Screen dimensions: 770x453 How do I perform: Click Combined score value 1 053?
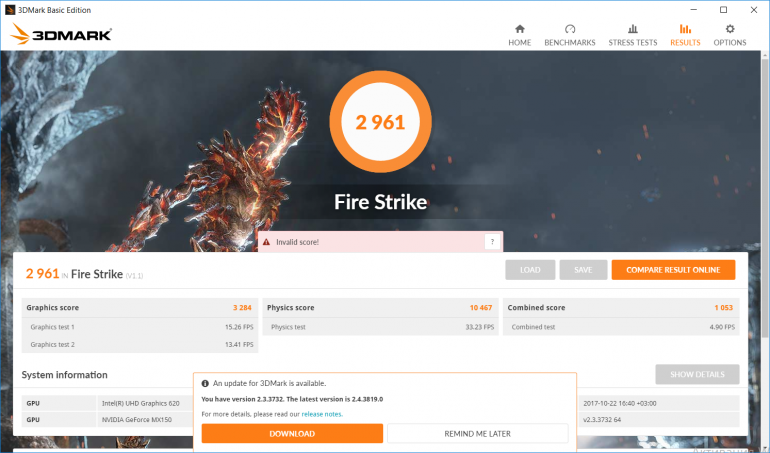[x=723, y=308]
